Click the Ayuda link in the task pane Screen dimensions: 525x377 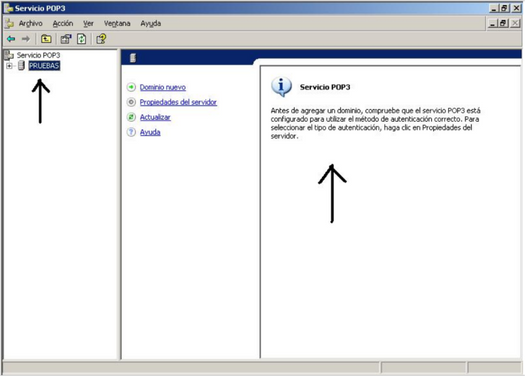[150, 132]
